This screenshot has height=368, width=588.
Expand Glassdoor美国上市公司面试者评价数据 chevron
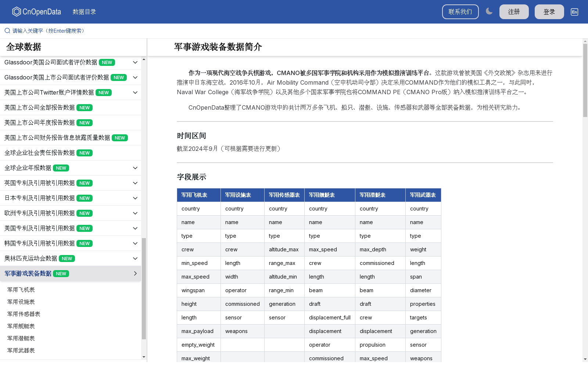coord(135,78)
